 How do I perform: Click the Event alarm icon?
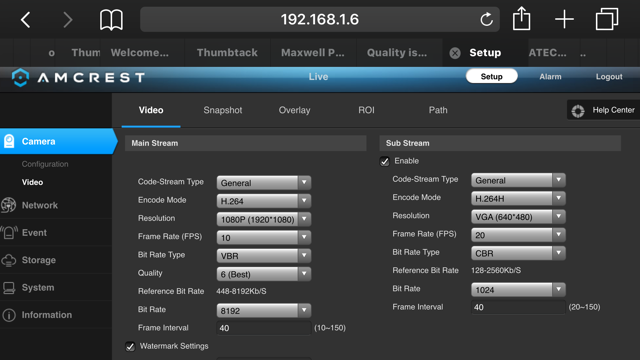tap(9, 233)
